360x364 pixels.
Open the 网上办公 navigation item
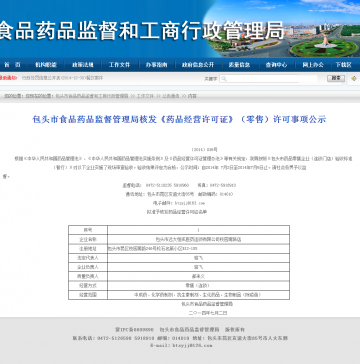coord(313,65)
